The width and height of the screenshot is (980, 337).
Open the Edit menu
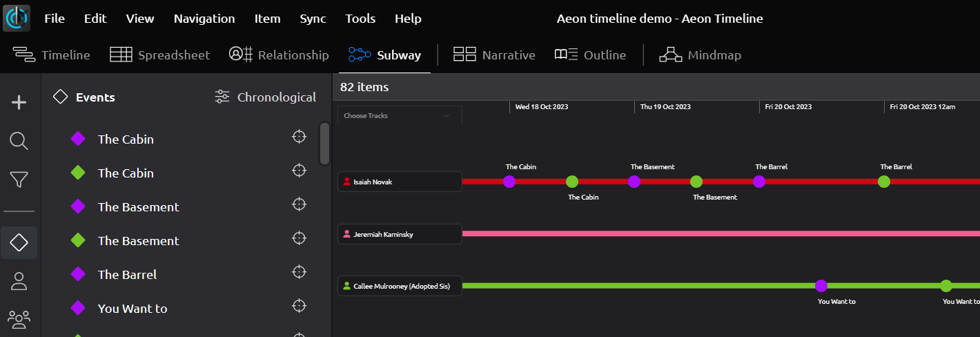click(95, 19)
